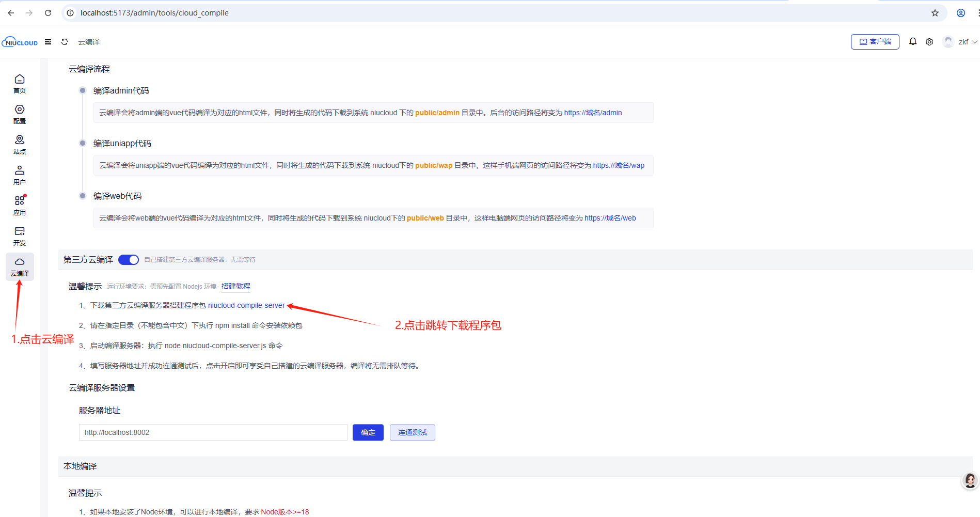Click the 服务器地址 server address input field
Viewport: 980px width, 517px height.
click(x=213, y=432)
